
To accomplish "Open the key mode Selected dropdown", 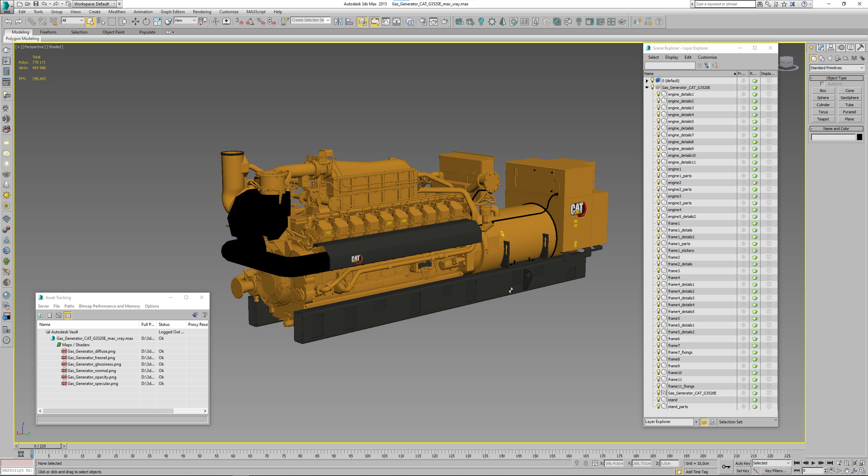I will (x=771, y=463).
